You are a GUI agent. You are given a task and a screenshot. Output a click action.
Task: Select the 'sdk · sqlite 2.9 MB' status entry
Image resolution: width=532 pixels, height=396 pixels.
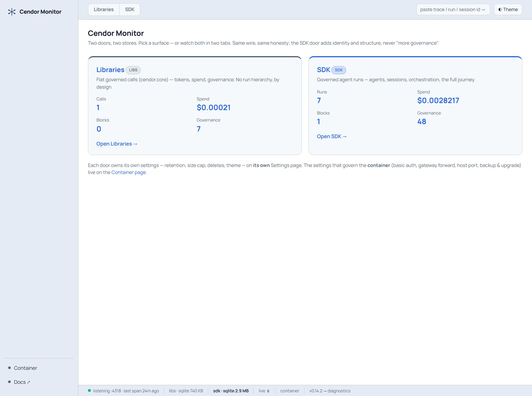(231, 391)
